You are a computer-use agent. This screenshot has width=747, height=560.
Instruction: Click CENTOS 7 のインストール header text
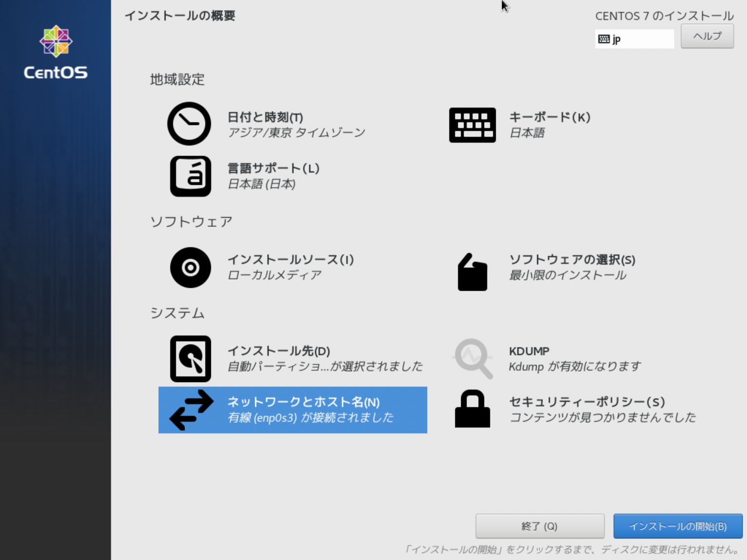tap(664, 16)
